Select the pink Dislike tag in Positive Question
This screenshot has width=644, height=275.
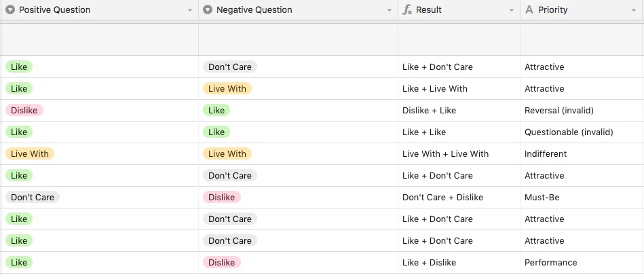(x=24, y=110)
